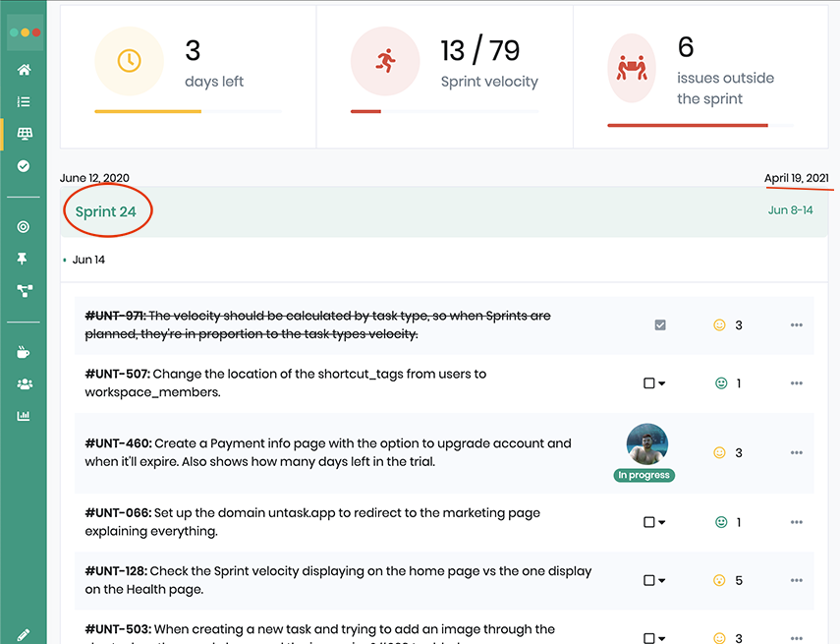Open the Home icon in sidebar
Screen dimensions: 840x644
tap(25, 70)
